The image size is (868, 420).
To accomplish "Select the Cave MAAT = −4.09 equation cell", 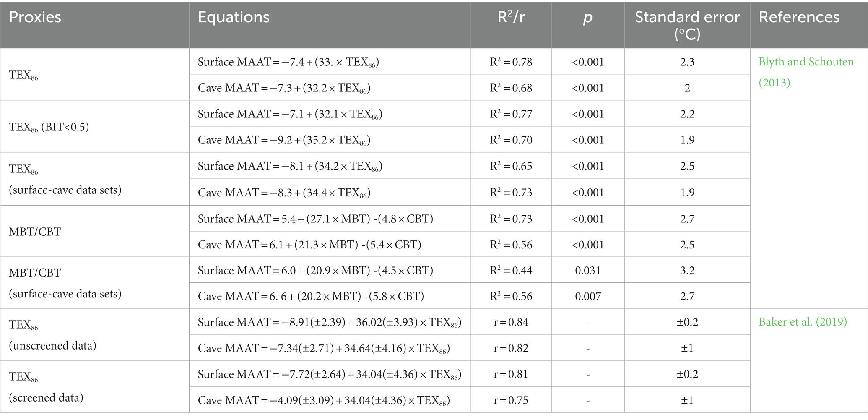I will pyautogui.click(x=330, y=400).
